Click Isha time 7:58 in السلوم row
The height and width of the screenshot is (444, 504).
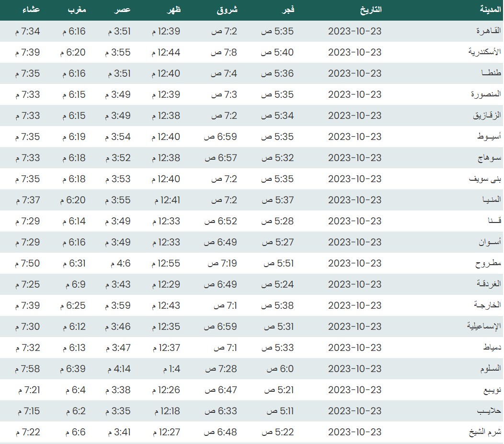(27, 369)
